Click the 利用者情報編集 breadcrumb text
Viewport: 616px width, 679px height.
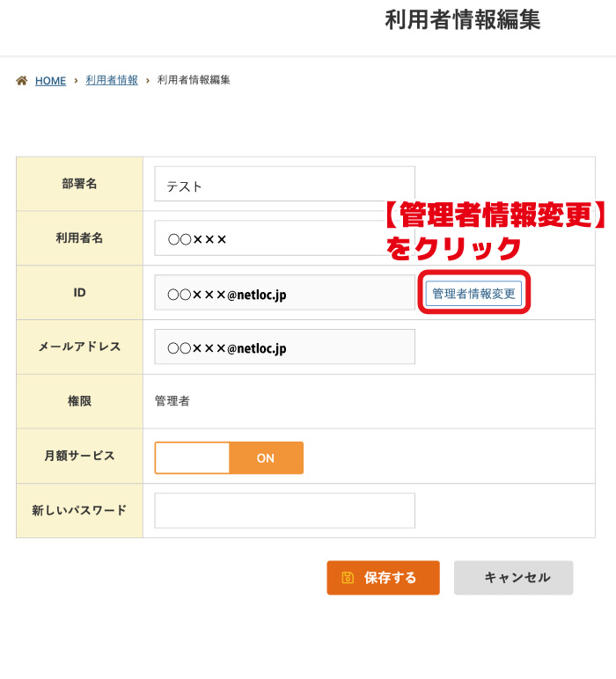pos(194,80)
